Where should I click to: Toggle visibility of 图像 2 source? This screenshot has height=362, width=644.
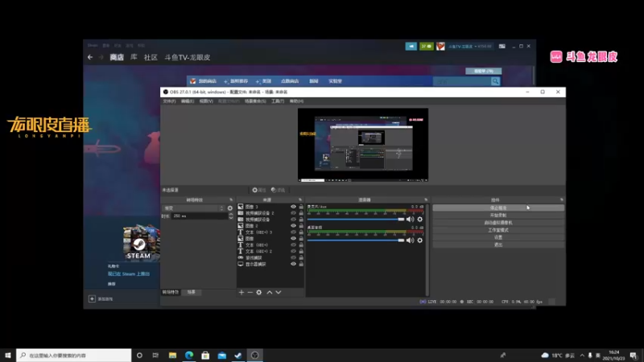(293, 226)
